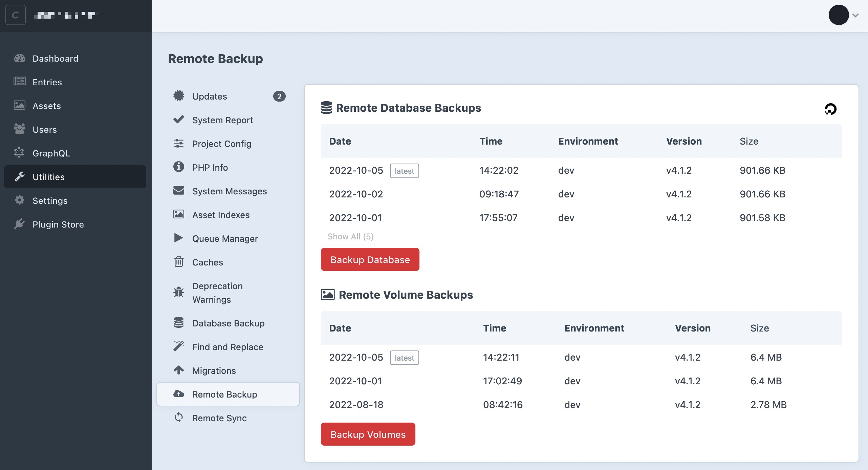
Task: Open the Database Backup utility
Action: pyautogui.click(x=228, y=322)
